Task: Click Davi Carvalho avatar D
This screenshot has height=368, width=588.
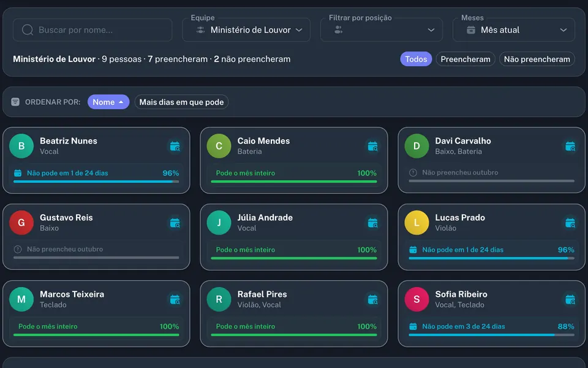Action: pyautogui.click(x=417, y=146)
